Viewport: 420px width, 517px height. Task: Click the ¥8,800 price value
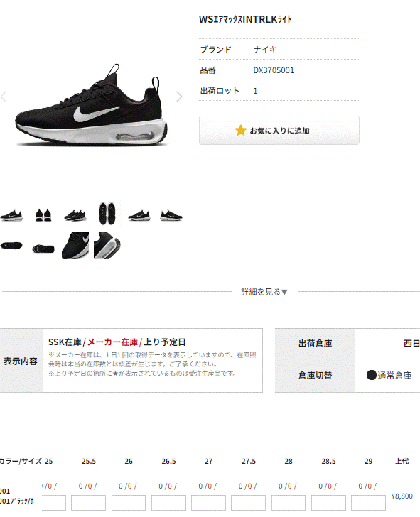pos(402,496)
